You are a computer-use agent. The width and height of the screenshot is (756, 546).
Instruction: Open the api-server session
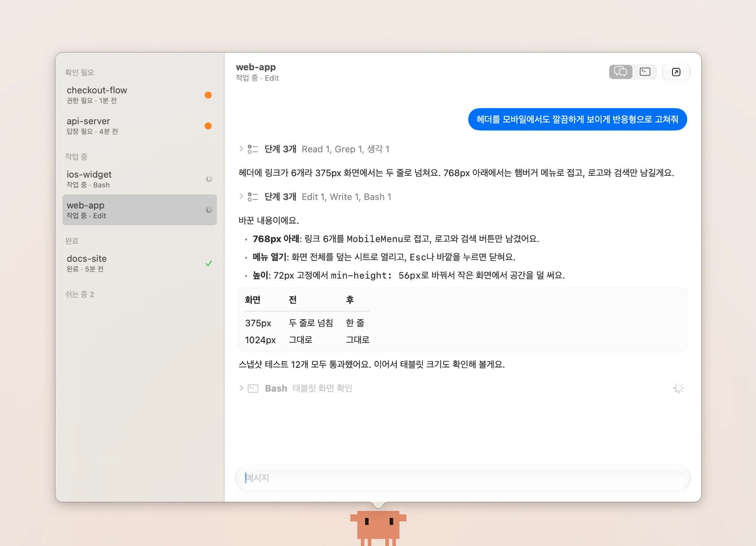click(x=139, y=126)
